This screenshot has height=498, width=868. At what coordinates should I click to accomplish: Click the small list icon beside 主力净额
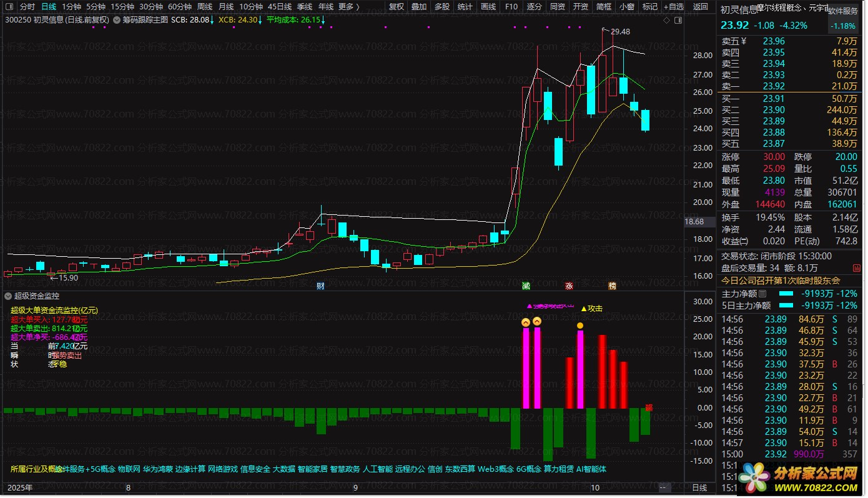click(x=762, y=294)
